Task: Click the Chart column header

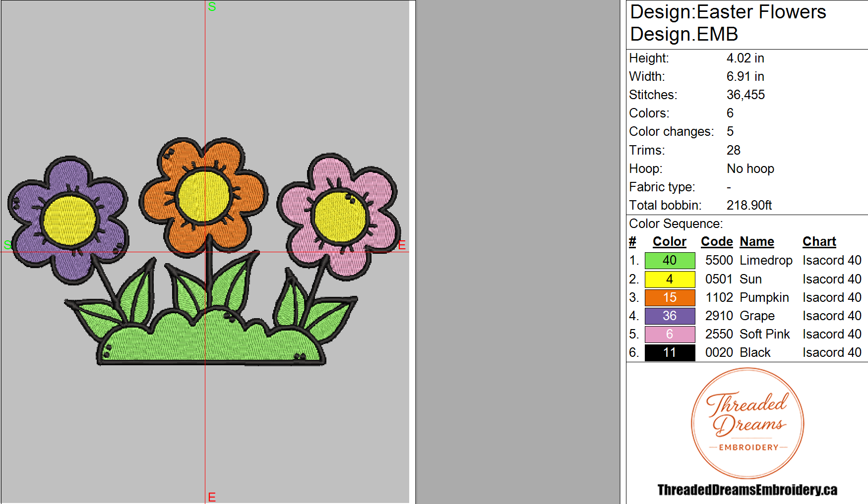Action: [819, 242]
